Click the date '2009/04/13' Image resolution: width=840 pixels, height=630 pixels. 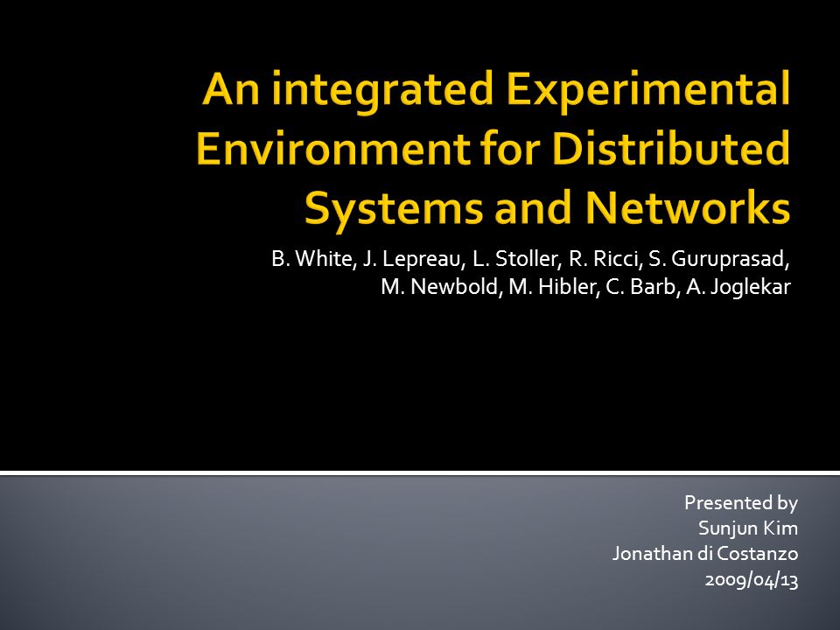pos(751,579)
